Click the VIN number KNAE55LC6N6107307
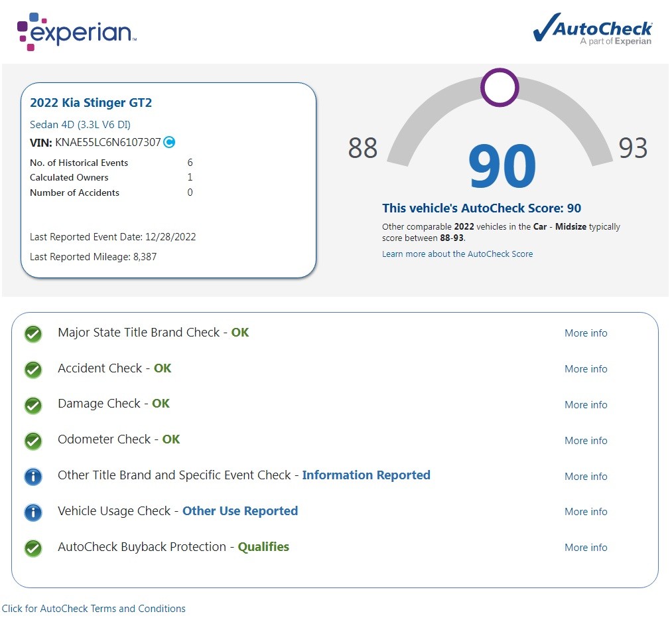This screenshot has height=622, width=672. pyautogui.click(x=108, y=143)
